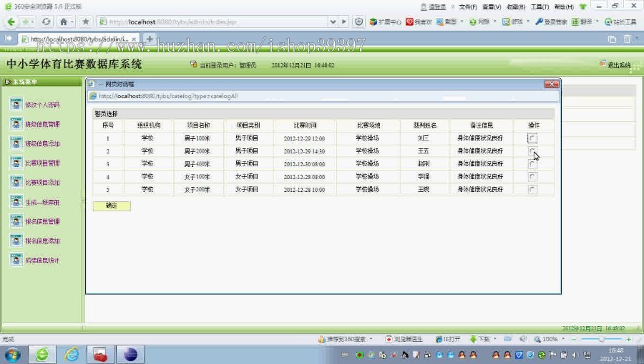Select the radio button for 男子400米 row
Viewport: 644px width, 364px height.
click(x=532, y=164)
